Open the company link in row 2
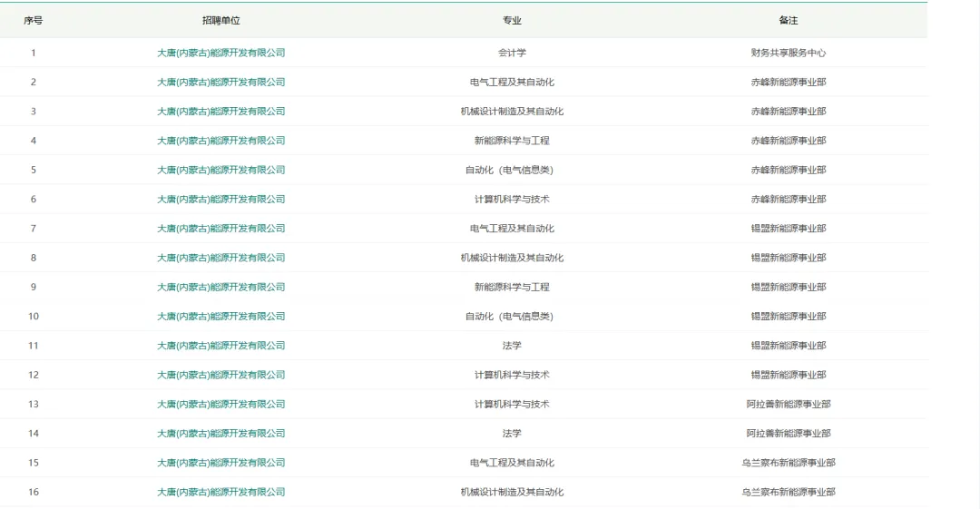Screen dimensions: 980x509 click(220, 82)
